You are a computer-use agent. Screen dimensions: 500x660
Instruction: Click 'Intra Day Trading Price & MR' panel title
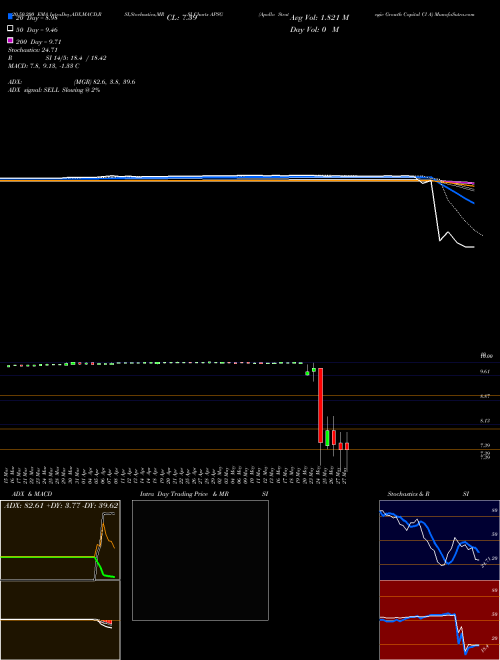coord(184,494)
